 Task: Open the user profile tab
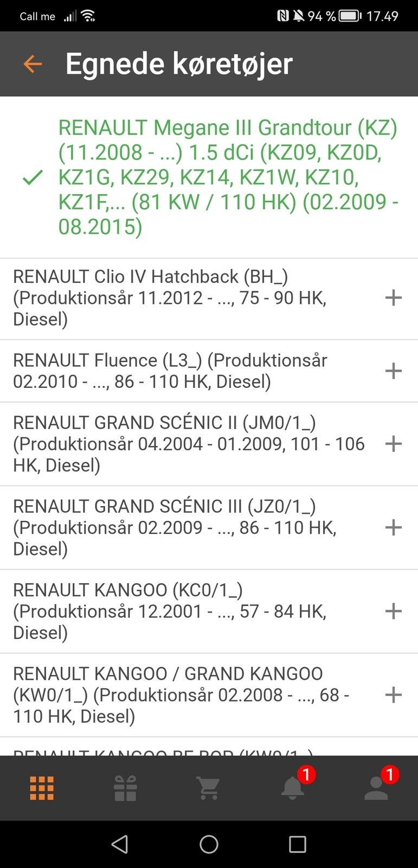[x=376, y=788]
